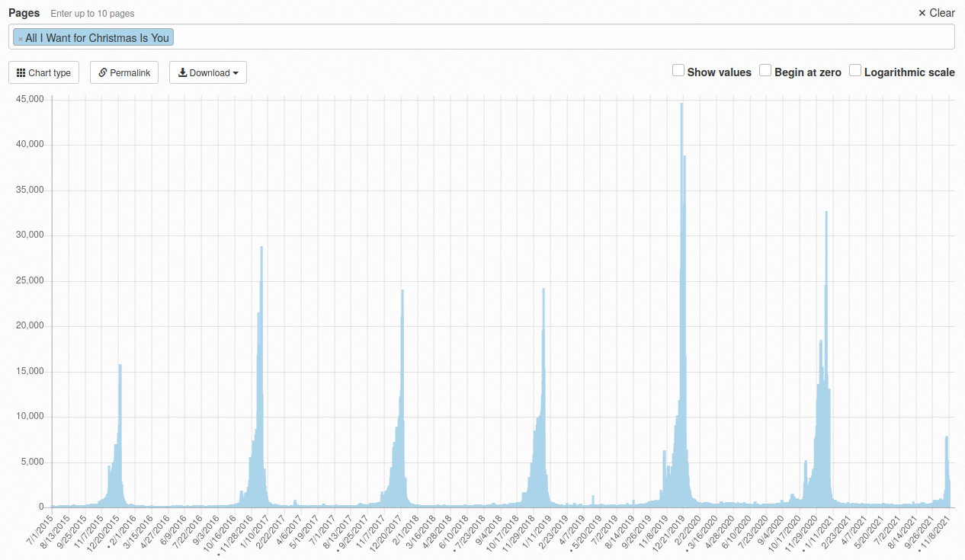965x560 pixels.
Task: Clear all pages with the Clear button
Action: tap(936, 13)
